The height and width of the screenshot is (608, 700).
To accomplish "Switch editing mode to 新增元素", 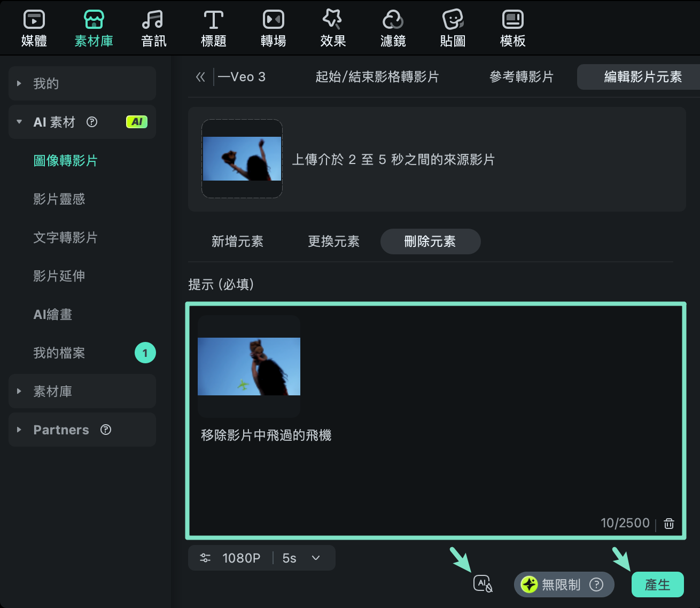I will [x=238, y=241].
